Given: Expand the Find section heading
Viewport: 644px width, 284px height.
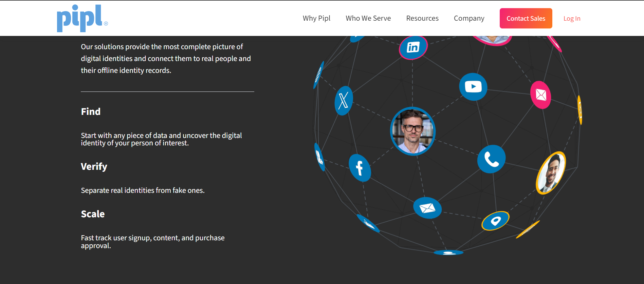Looking at the screenshot, I should tap(91, 111).
